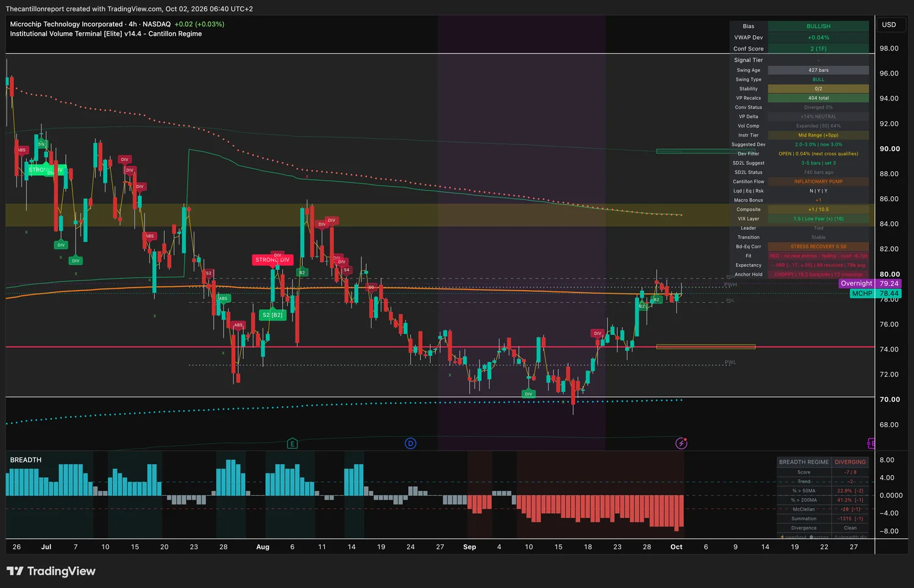Click the Mid Range (+5pp) cell
The height and width of the screenshot is (588, 914).
coord(818,135)
